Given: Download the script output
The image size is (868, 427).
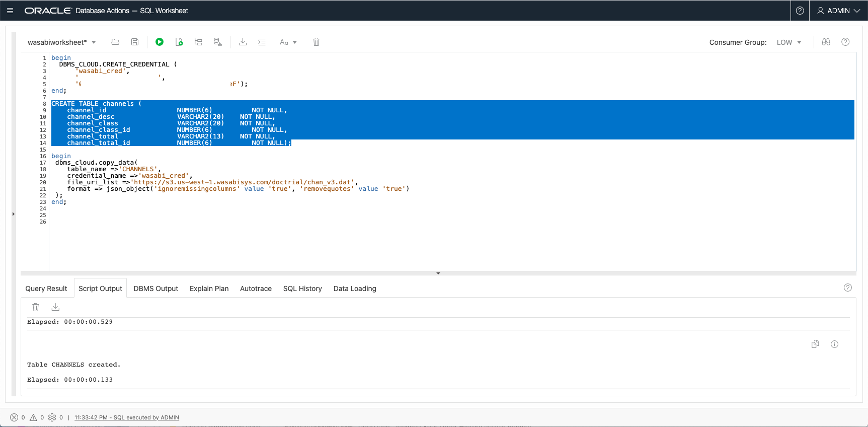Looking at the screenshot, I should (55, 307).
